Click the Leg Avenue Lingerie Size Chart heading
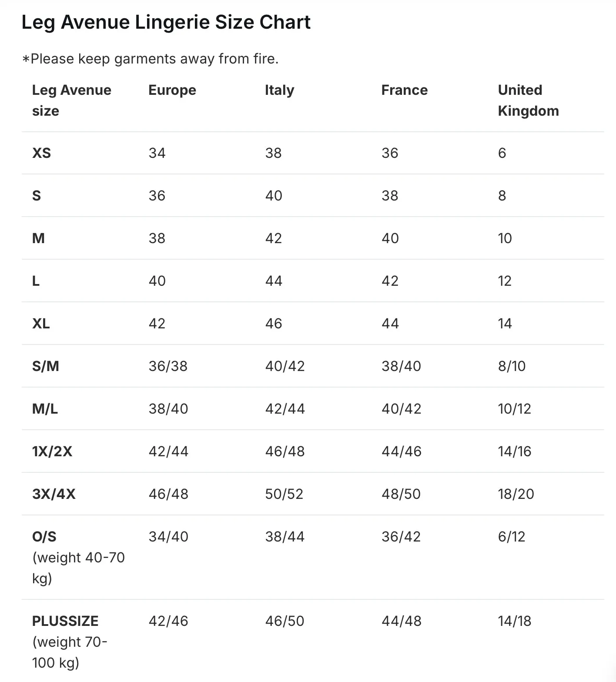This screenshot has width=616, height=682. click(x=166, y=22)
